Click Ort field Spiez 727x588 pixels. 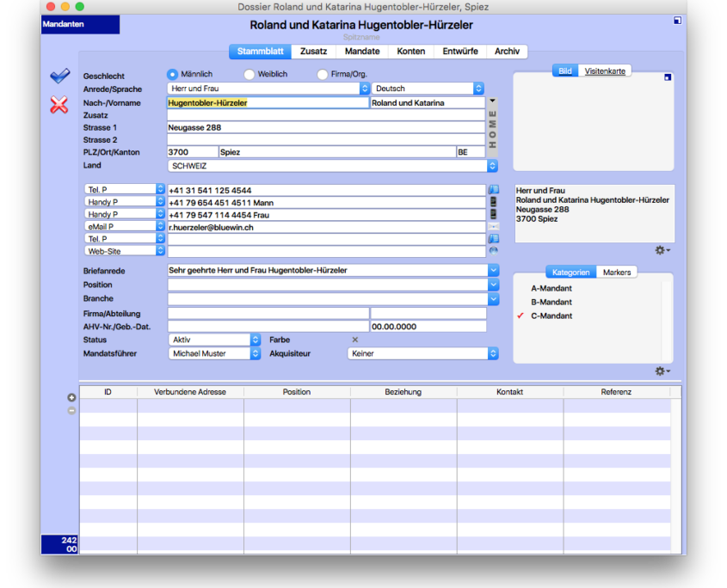click(337, 152)
